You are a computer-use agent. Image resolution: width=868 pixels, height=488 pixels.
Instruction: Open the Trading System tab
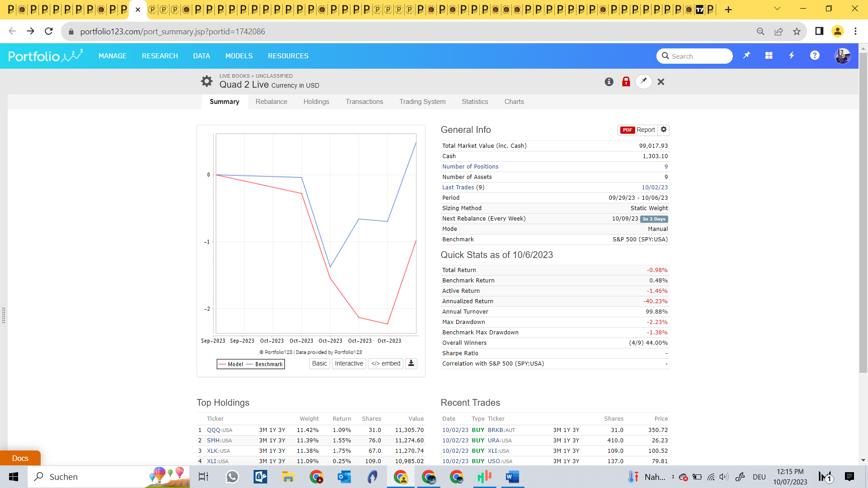click(x=422, y=102)
